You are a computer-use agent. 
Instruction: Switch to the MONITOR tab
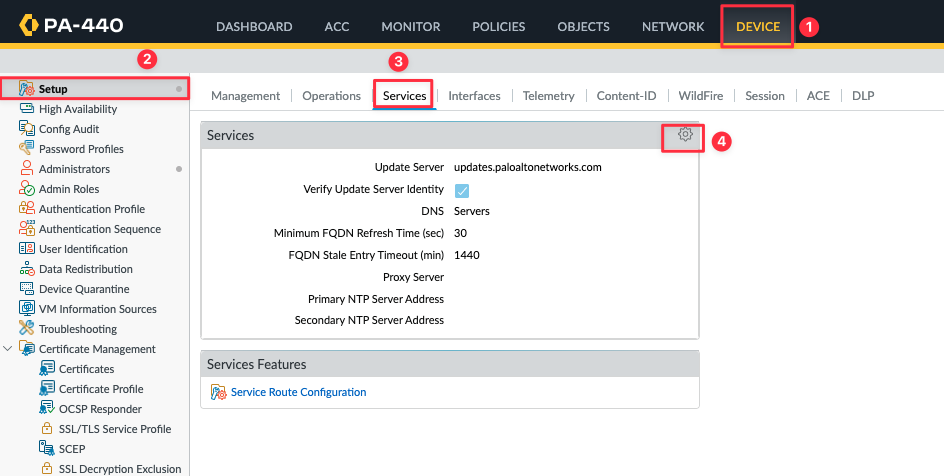click(x=411, y=26)
